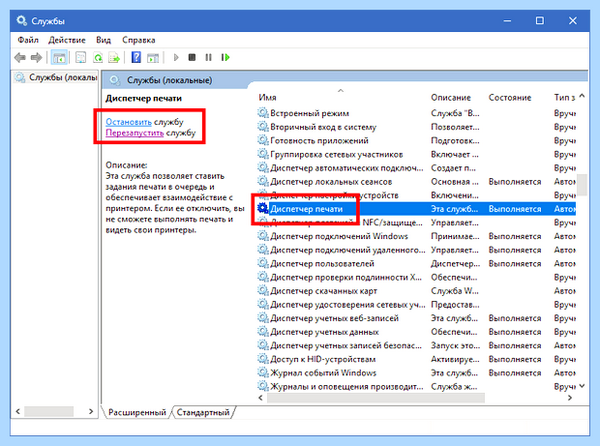Click the Start service play icon
This screenshot has width=600, height=446.
(x=176, y=57)
